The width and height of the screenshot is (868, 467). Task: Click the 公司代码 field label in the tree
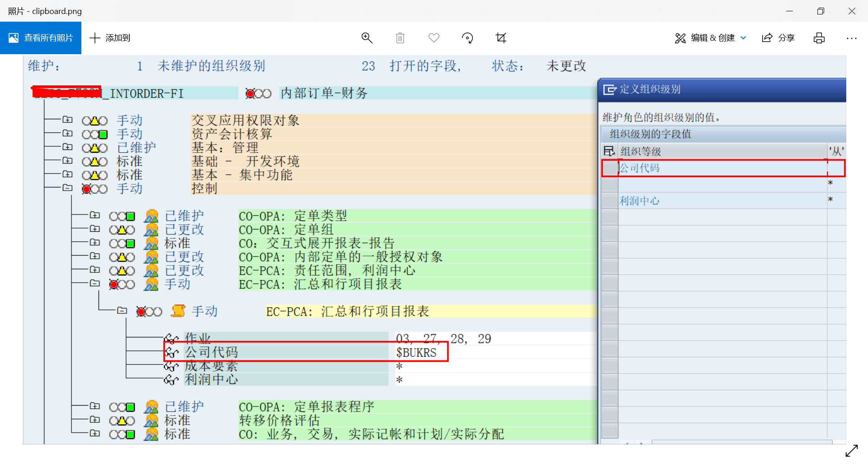tap(211, 352)
